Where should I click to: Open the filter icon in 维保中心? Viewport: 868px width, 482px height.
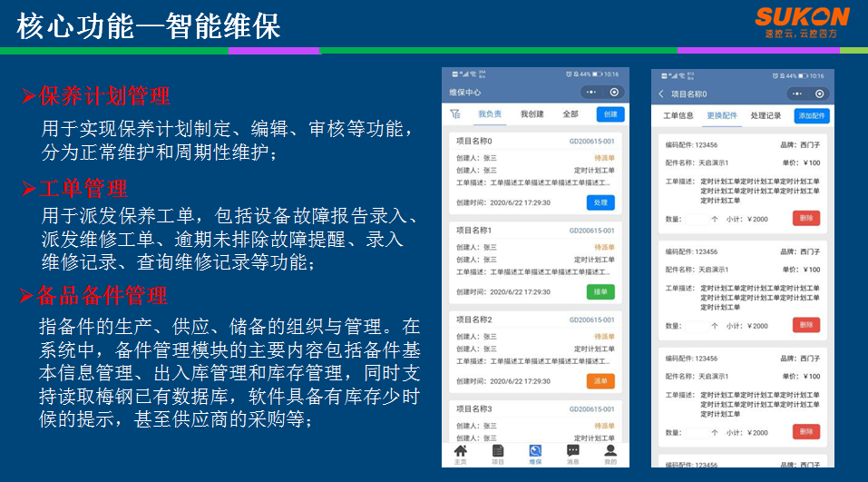point(455,114)
